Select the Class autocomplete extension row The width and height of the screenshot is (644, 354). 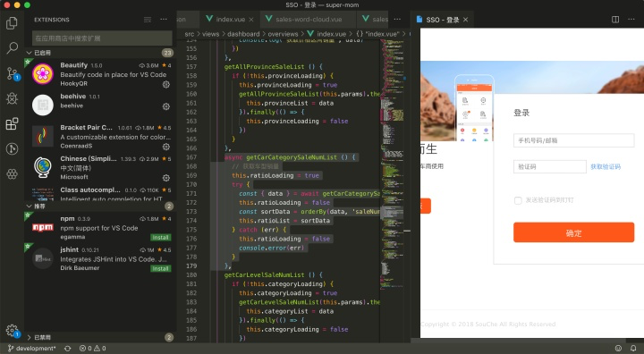tap(100, 193)
